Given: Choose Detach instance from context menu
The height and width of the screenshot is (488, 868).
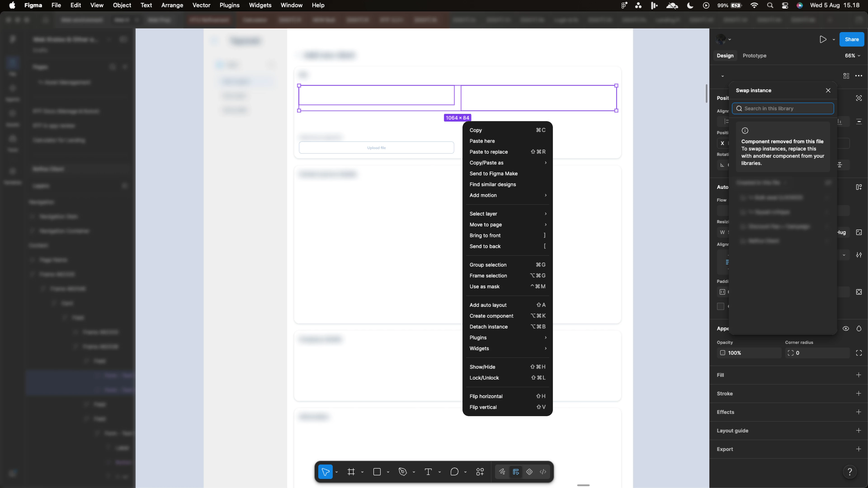Looking at the screenshot, I should 507,327.
